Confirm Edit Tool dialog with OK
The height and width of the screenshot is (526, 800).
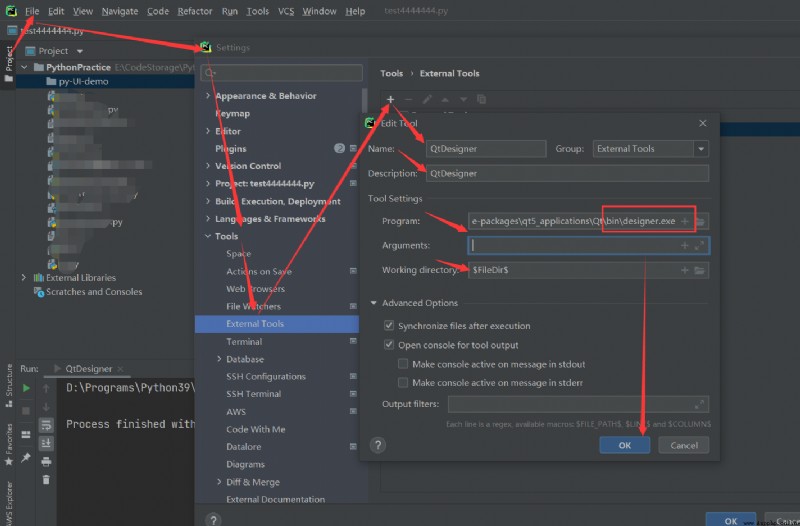(x=624, y=445)
